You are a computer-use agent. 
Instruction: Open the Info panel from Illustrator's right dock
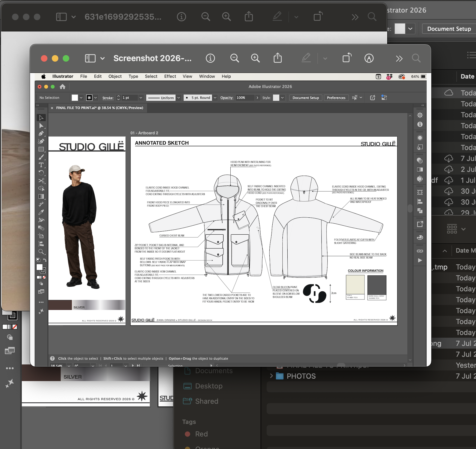coord(420,124)
